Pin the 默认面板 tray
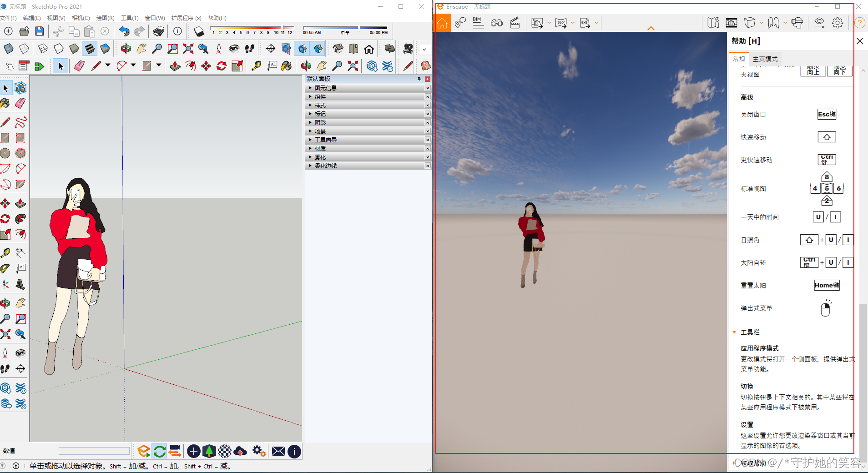 (x=419, y=79)
